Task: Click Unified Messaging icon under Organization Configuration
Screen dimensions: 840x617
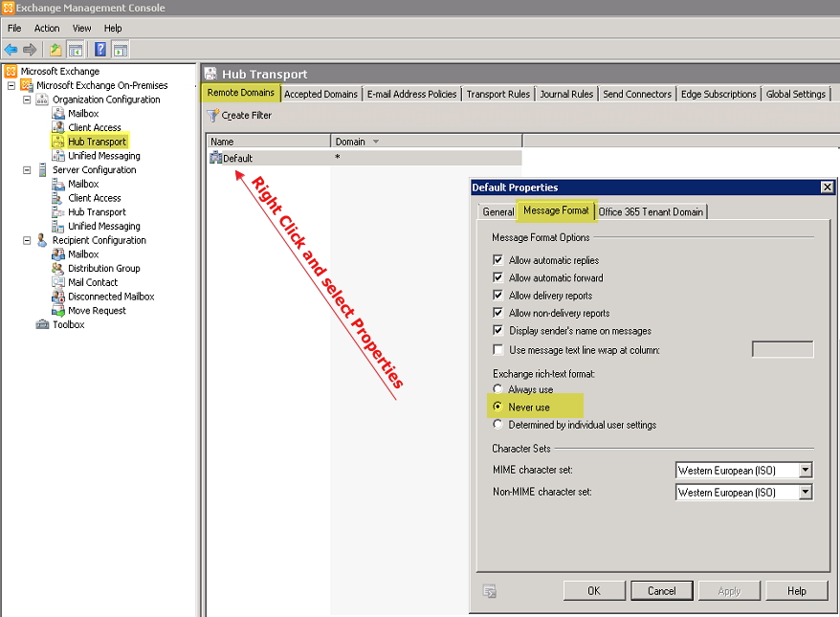Action: point(57,156)
